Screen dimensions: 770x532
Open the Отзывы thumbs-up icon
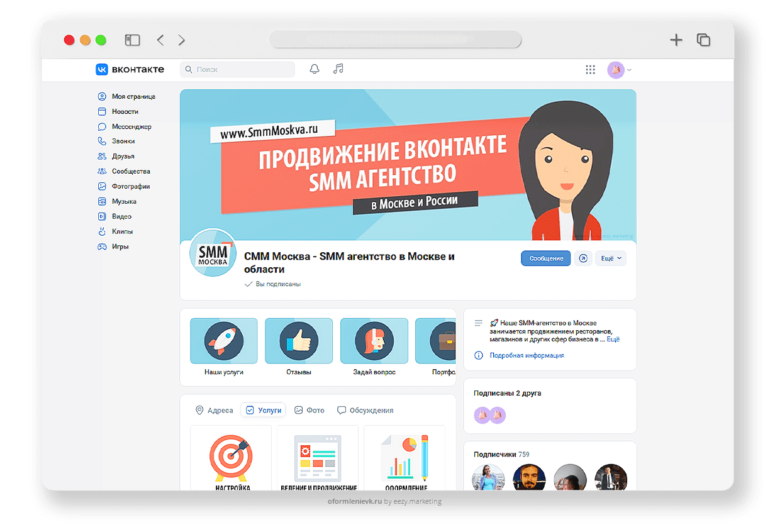coord(299,341)
